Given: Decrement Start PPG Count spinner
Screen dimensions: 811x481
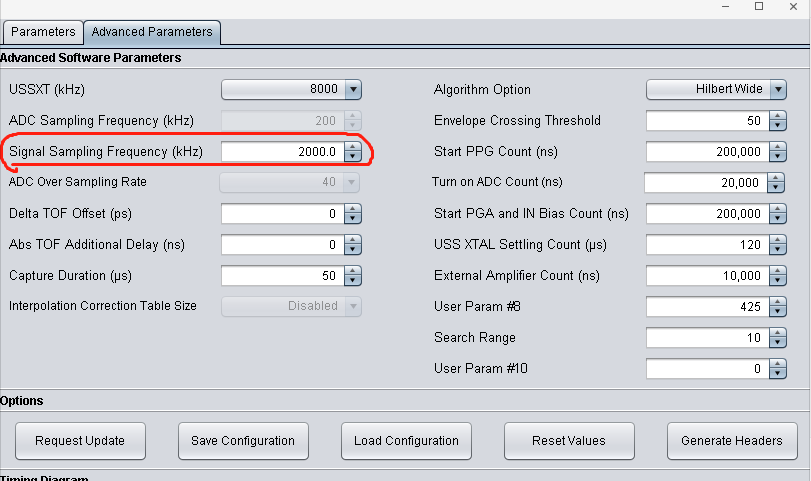Looking at the screenshot, I should (778, 156).
